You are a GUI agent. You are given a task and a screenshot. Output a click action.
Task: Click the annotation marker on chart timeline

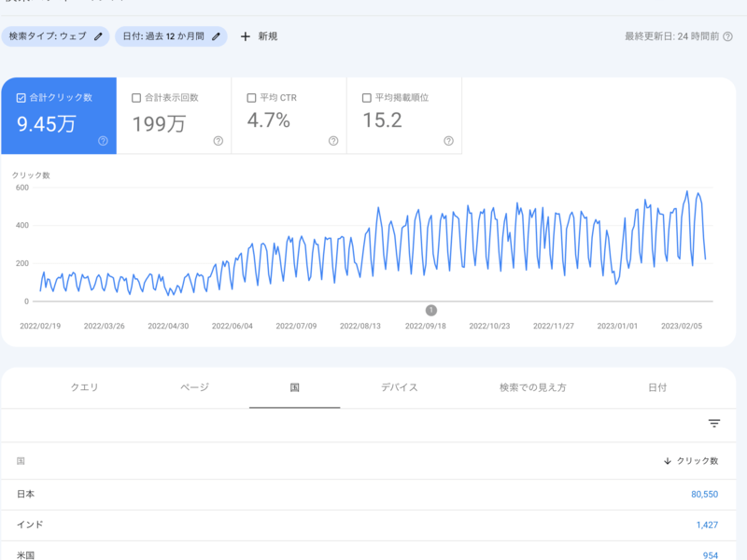click(431, 310)
